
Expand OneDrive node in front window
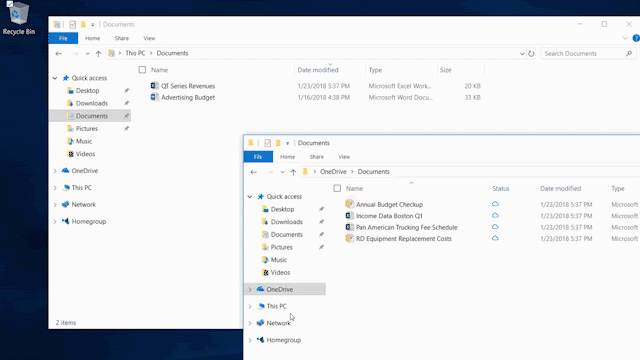tap(250, 289)
